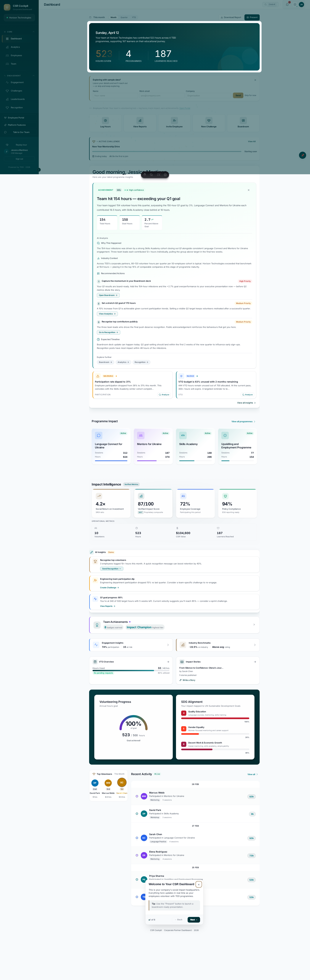Open the notifications bell in header

pos(287,5)
